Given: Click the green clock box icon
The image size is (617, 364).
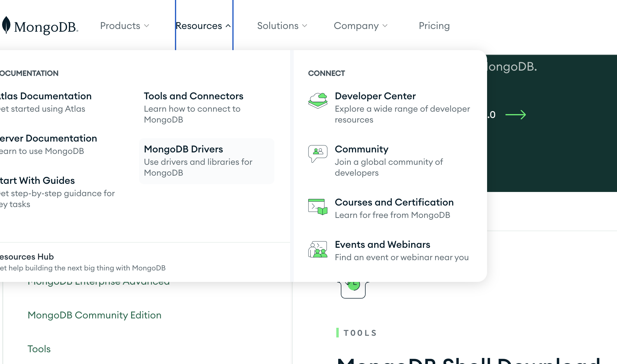Looking at the screenshot, I should 353,289.
